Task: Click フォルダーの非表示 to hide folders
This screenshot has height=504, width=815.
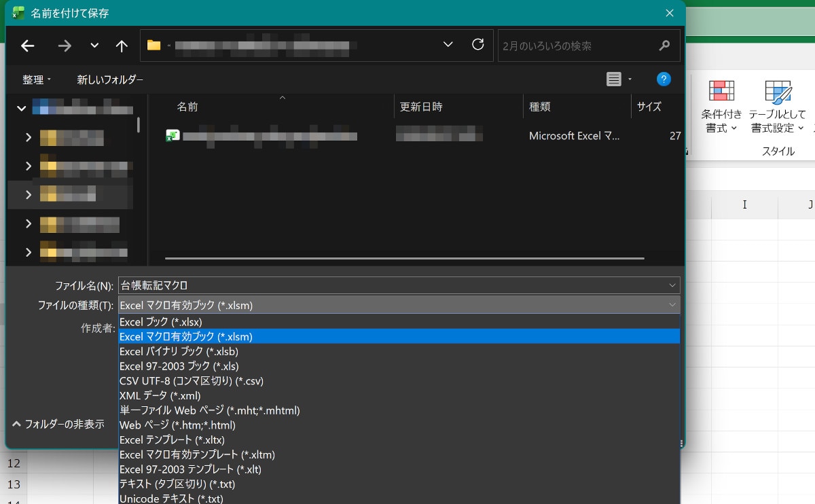Action: pos(58,424)
